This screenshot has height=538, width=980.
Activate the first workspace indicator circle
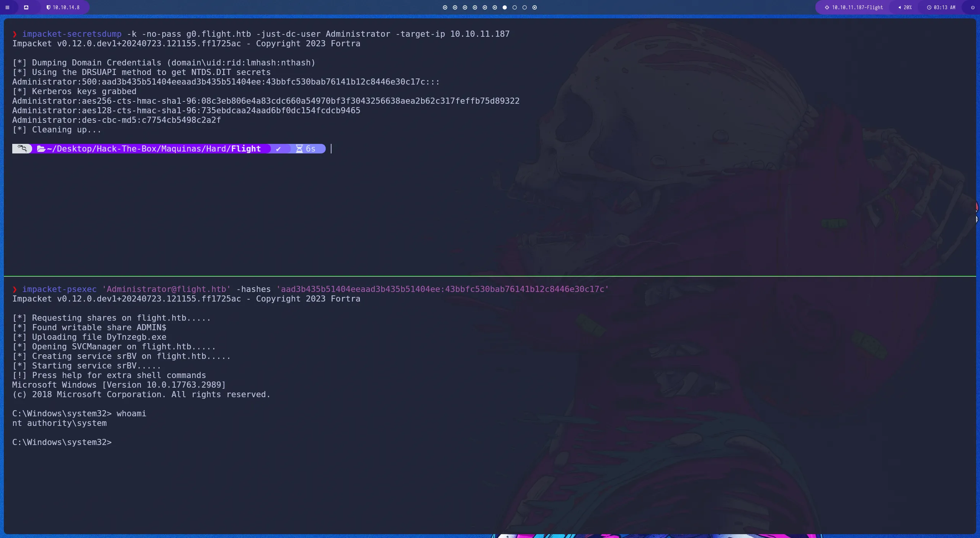[x=445, y=8]
